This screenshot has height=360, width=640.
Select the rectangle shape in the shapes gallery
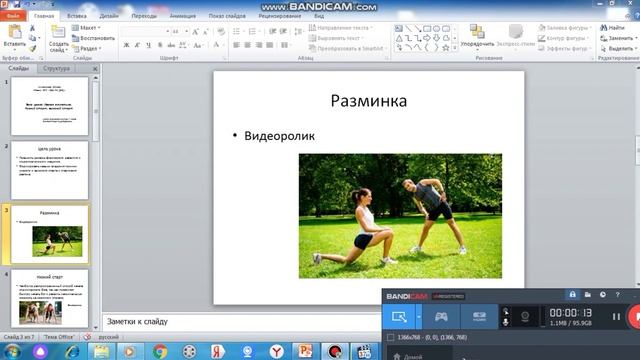click(x=427, y=29)
